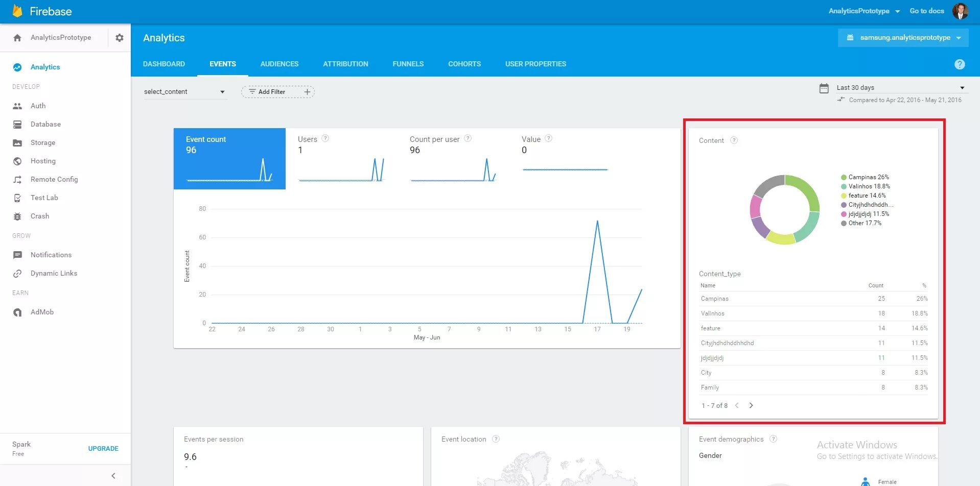The image size is (980, 486).
Task: Click the help question mark in Analytics header
Action: click(960, 64)
